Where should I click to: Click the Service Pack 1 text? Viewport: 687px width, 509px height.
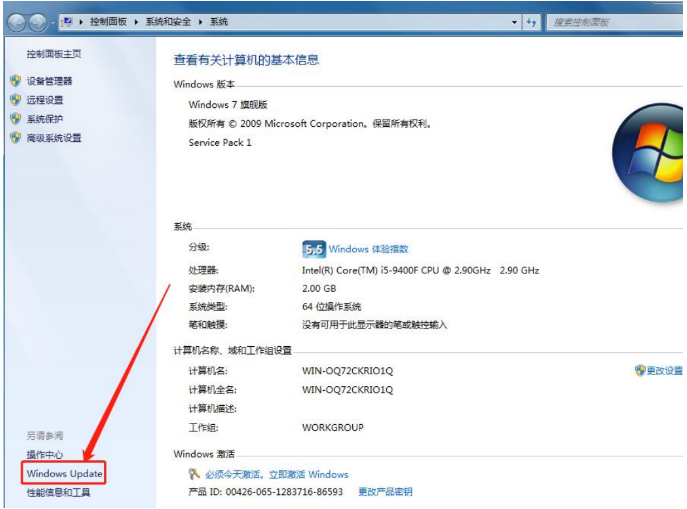pos(220,142)
